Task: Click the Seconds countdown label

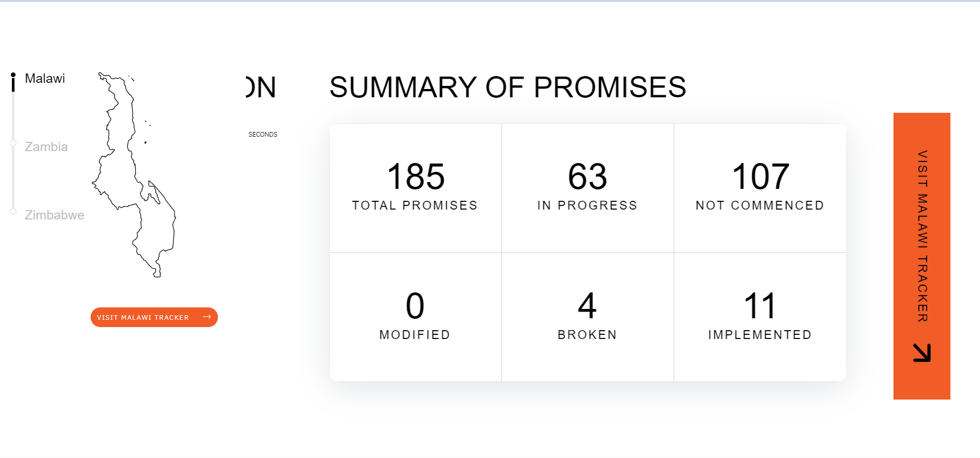Action: point(263,135)
